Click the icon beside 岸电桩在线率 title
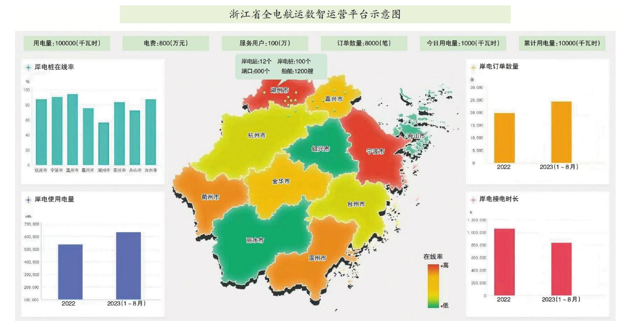 [28, 68]
